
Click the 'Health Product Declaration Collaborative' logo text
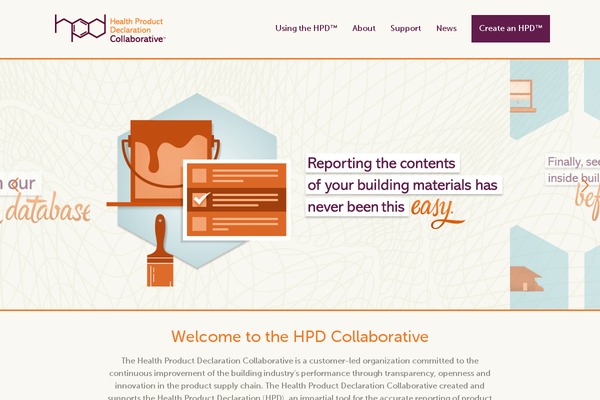click(137, 30)
